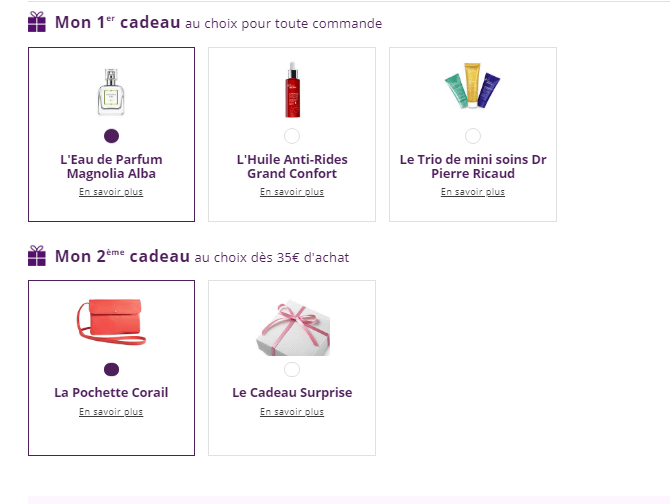Image resolution: width=670 pixels, height=504 pixels.
Task: Click the Magnolia Alba perfume bottle image
Action: tap(111, 92)
